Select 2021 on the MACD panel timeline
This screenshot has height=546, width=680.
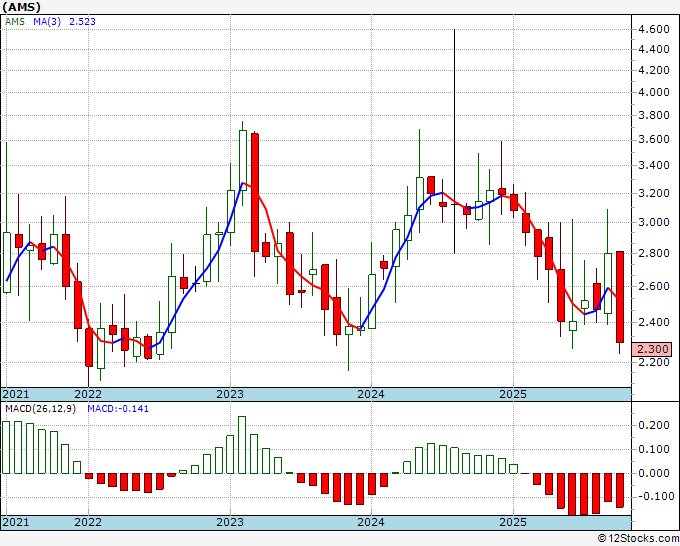click(x=16, y=522)
